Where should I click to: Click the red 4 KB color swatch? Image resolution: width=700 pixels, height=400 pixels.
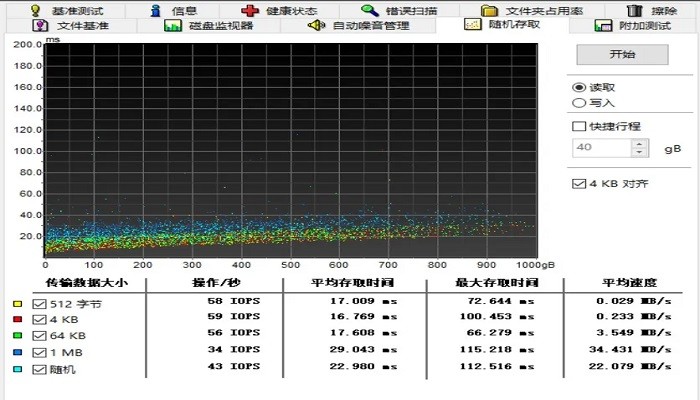[17, 321]
